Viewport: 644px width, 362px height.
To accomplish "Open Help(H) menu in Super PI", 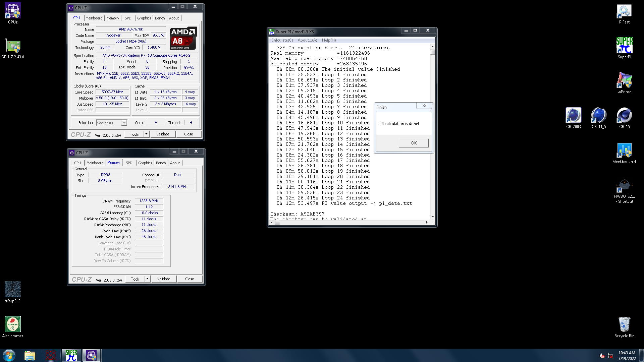I will pos(329,40).
